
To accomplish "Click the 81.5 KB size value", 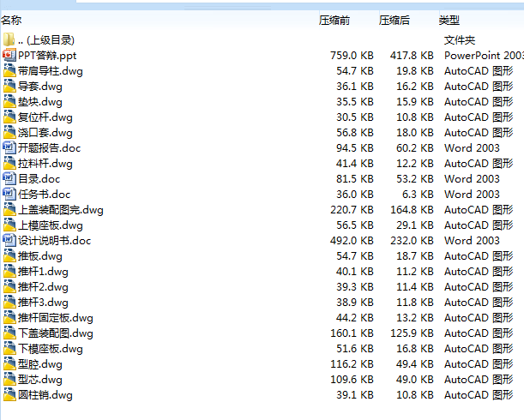I will click(x=355, y=179).
